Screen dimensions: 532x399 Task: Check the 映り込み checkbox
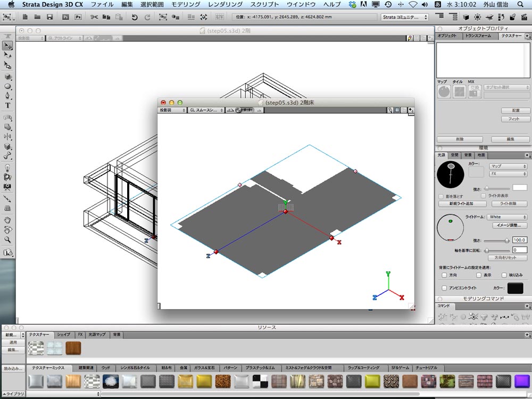504,275
